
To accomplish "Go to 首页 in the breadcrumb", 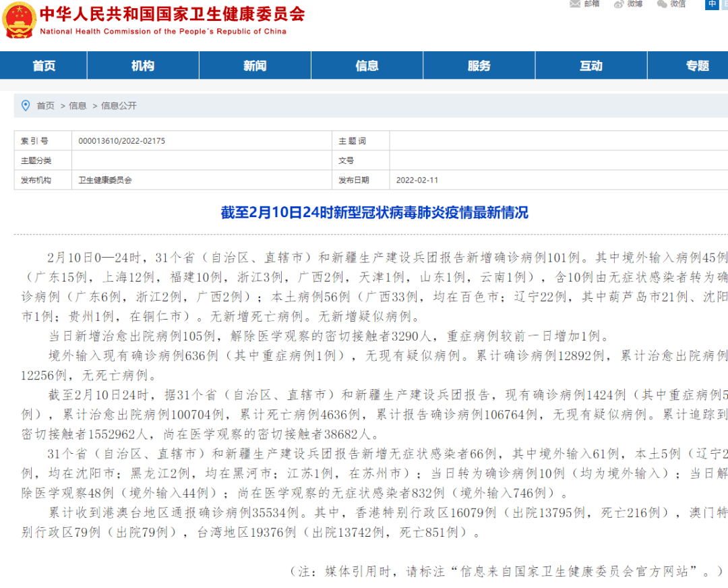I will (46, 106).
